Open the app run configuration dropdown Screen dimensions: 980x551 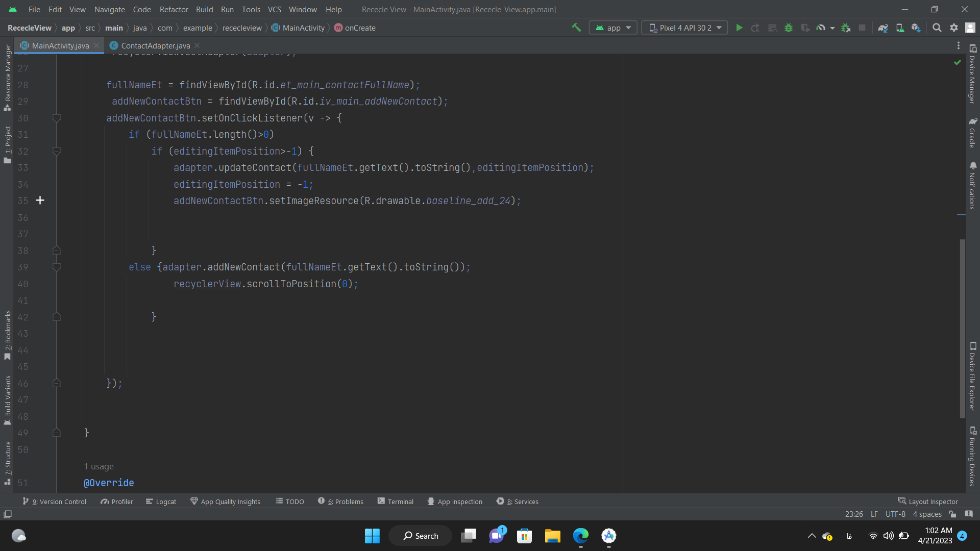pos(613,28)
